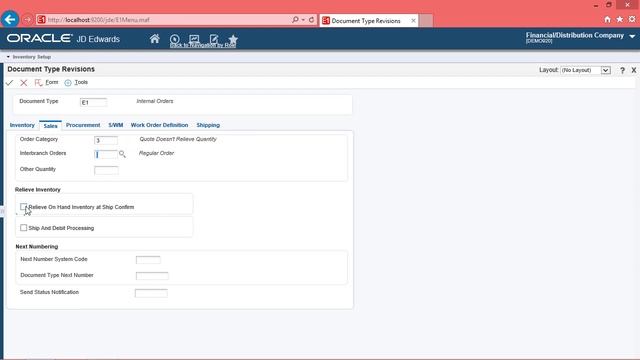Open browser favorites star icon
Viewport: 640px width, 360px height.
pos(620,19)
